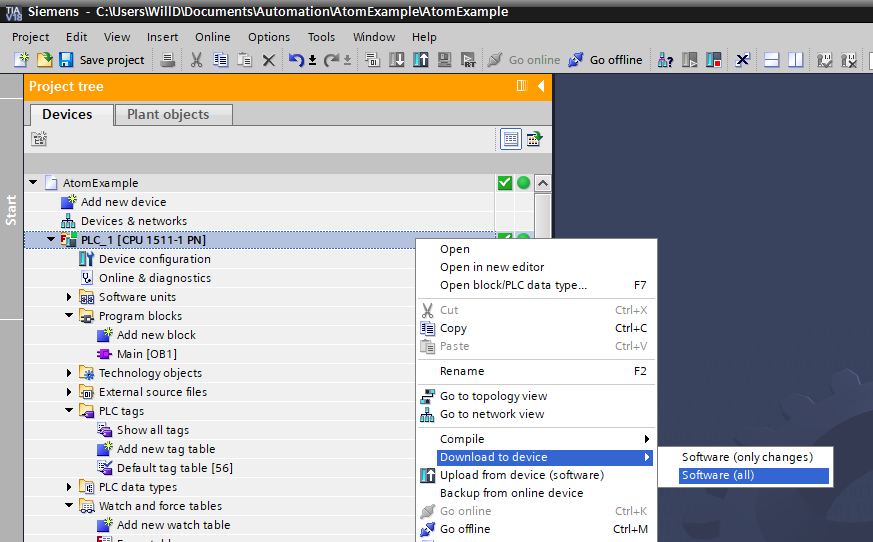Open Device configuration in the project tree
The height and width of the screenshot is (542, 873).
154,259
